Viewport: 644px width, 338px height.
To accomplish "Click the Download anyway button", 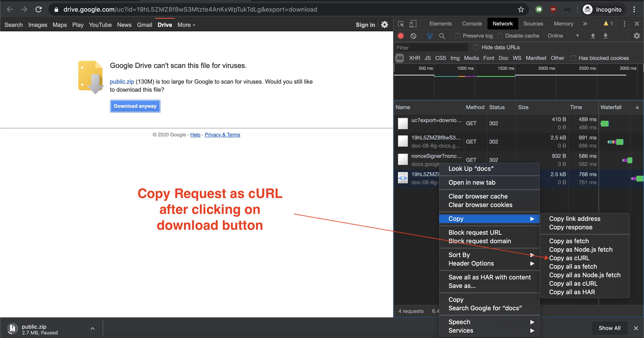I will [x=135, y=106].
